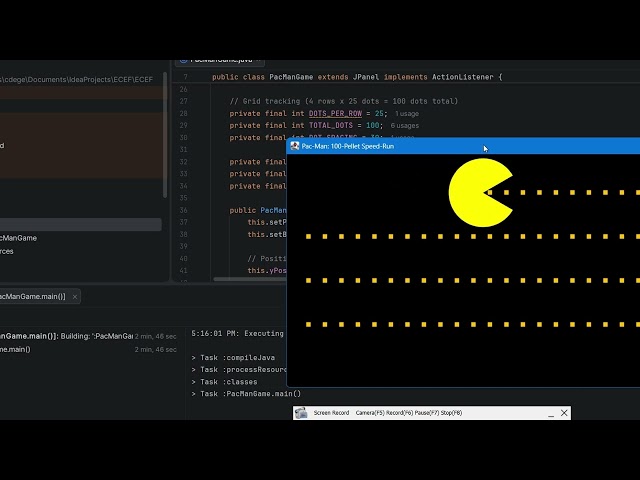Screen dimensions: 640x480
Task: Click the '6 usages' hint for TOTAL_DOTS
Action: [404, 126]
